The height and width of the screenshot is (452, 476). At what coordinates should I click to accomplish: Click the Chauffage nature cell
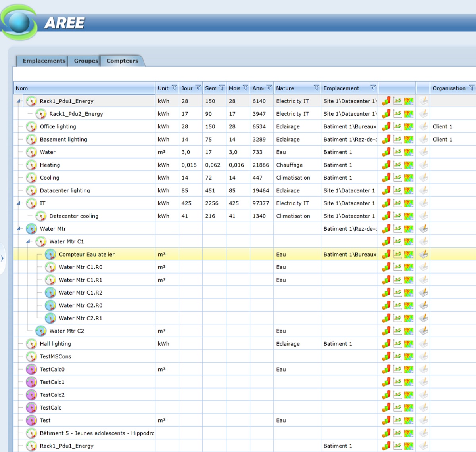(x=289, y=165)
